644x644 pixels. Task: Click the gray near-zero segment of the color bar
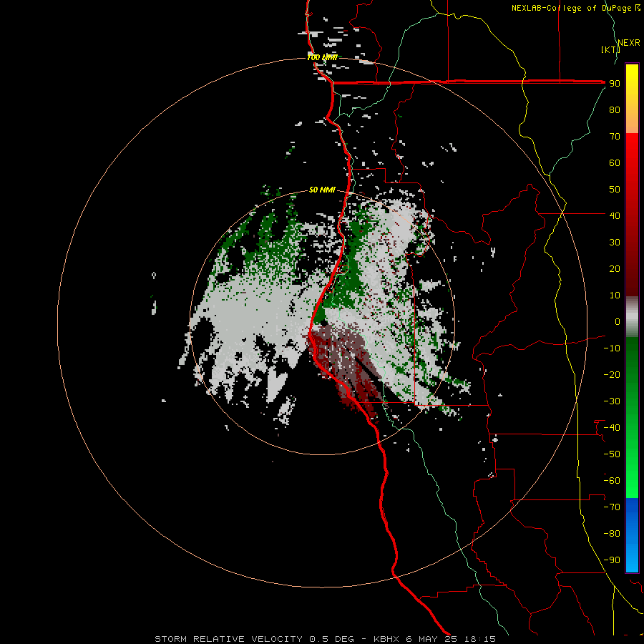point(632,317)
